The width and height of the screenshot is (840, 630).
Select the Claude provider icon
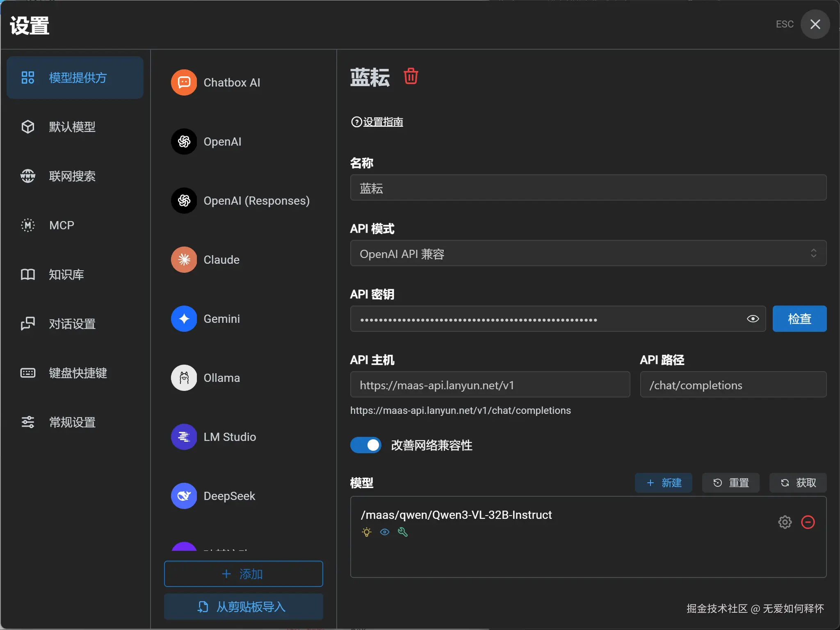tap(184, 260)
